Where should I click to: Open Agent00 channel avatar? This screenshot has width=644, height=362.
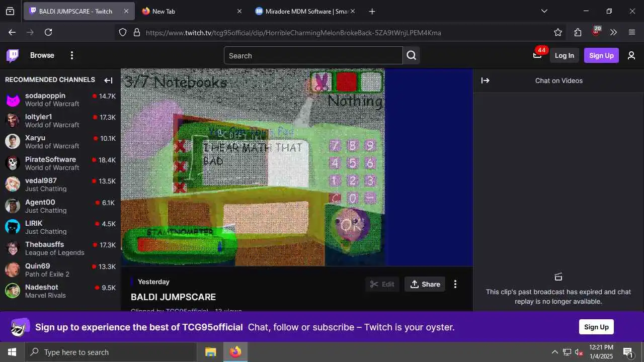[13, 206]
